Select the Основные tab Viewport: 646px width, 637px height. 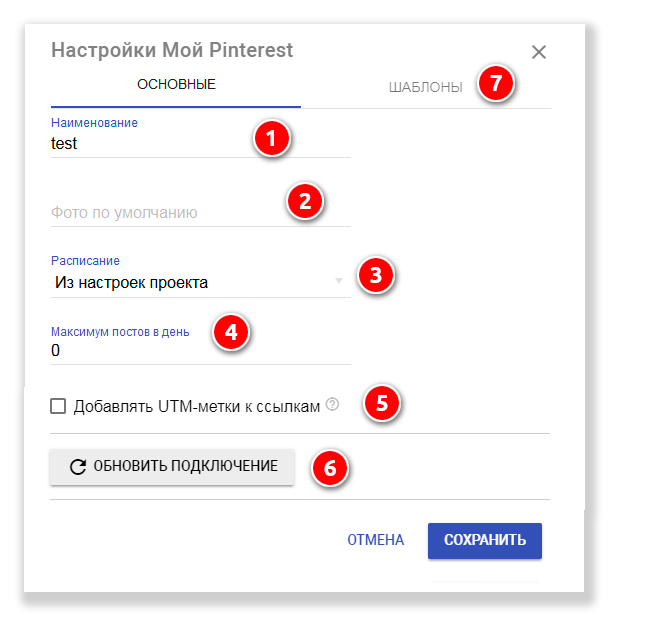coord(176,84)
